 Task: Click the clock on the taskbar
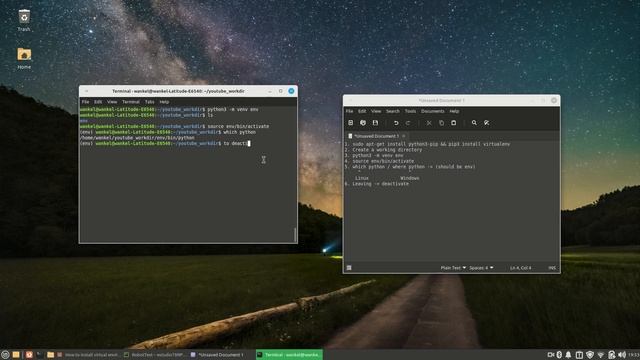tap(634, 355)
